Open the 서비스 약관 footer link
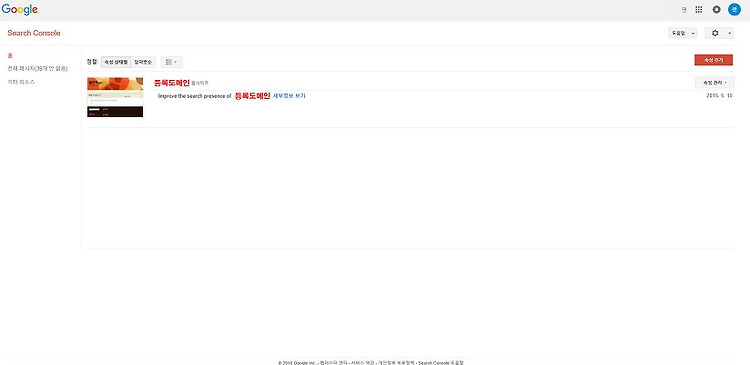Image resolution: width=750 pixels, height=365 pixels. pos(363,363)
